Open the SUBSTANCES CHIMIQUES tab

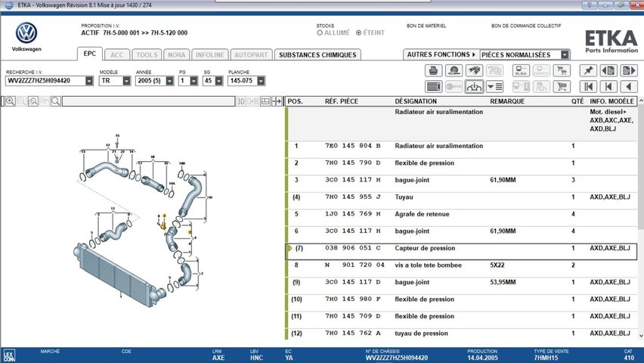317,54
